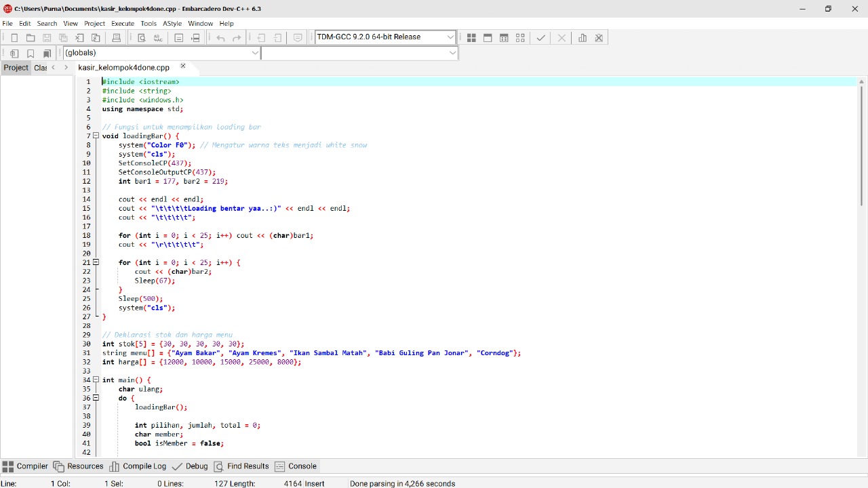
Task: Click the Replace AB-AC icon
Action: click(x=158, y=38)
